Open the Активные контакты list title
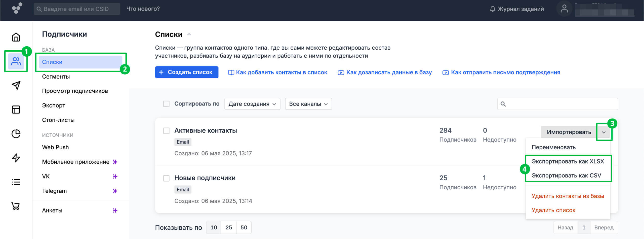This screenshot has height=239, width=644. [x=206, y=131]
